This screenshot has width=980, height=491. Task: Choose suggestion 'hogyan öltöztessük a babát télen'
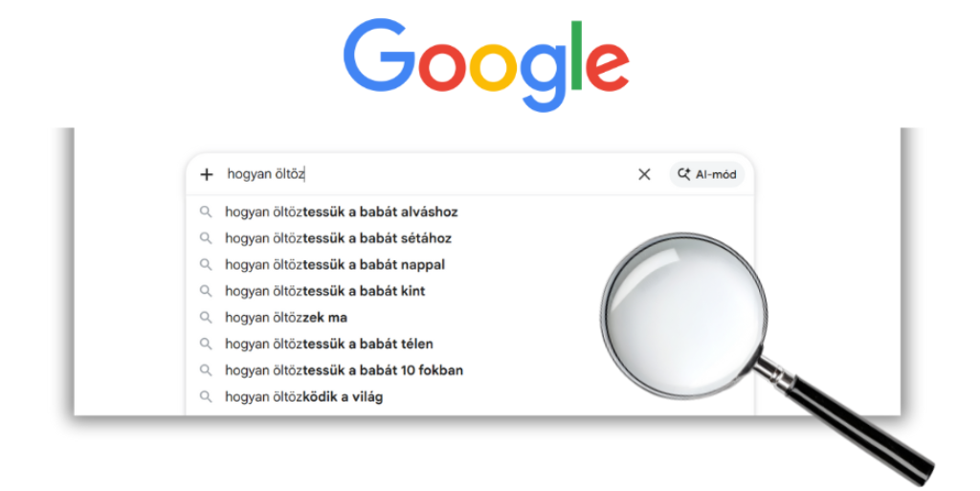coord(328,344)
